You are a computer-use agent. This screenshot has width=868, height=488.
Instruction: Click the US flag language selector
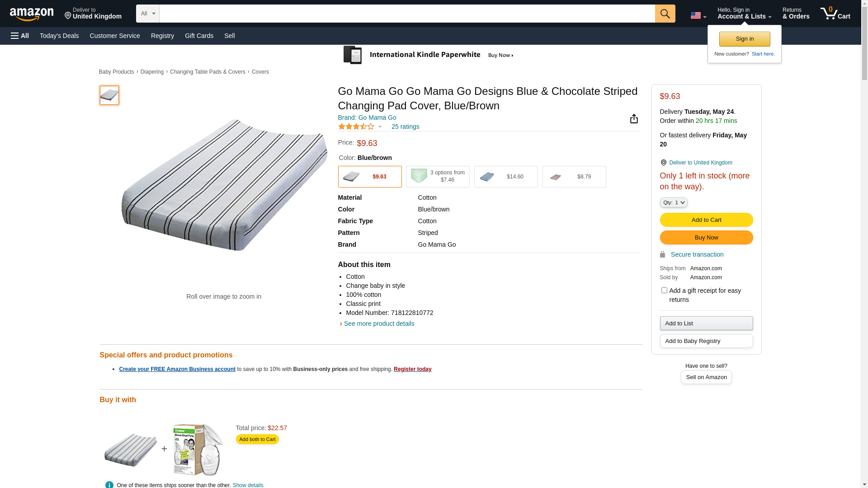pyautogui.click(x=698, y=15)
